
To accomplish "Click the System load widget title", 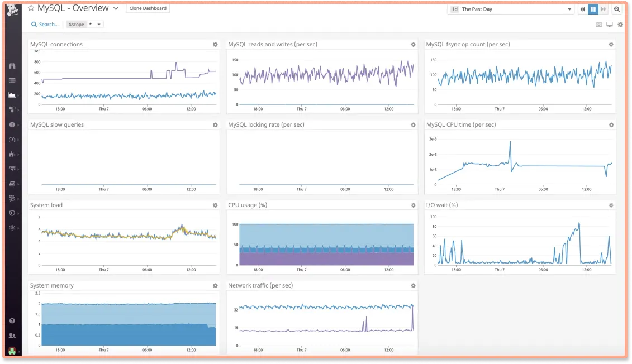I will pos(46,205).
